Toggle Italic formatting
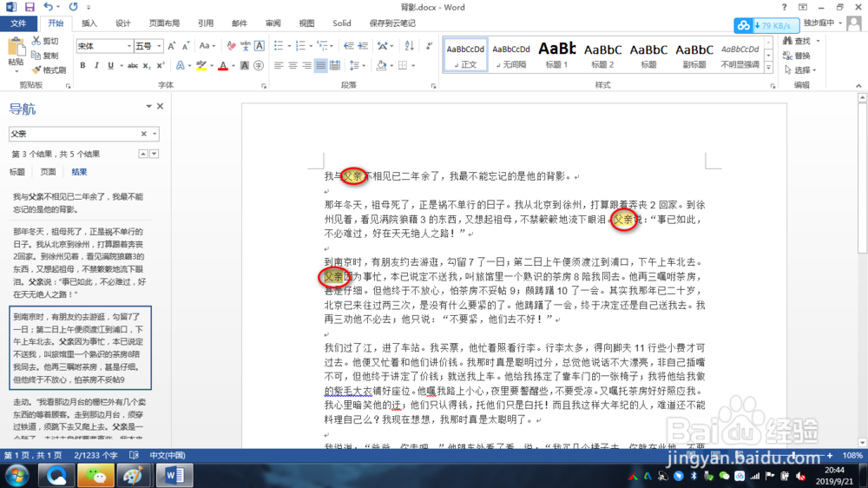The height and width of the screenshot is (488, 868). 96,65
